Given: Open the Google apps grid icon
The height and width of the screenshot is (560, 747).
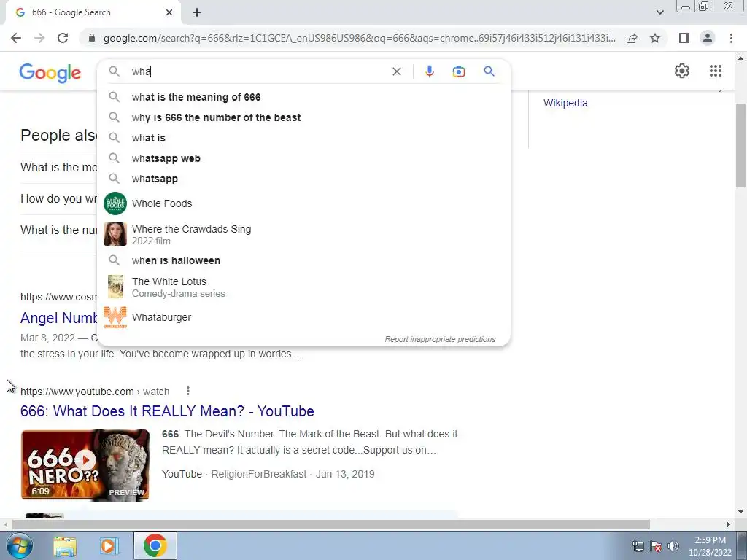Looking at the screenshot, I should point(715,71).
